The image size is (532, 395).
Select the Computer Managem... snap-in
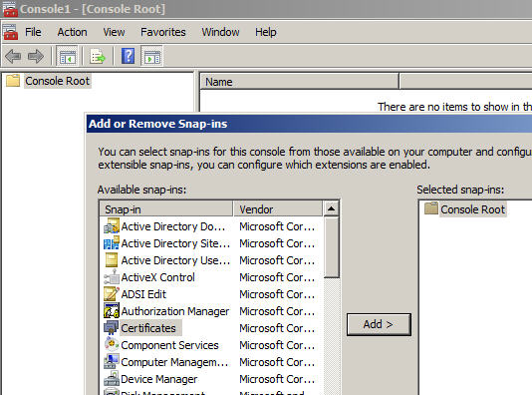pos(174,362)
